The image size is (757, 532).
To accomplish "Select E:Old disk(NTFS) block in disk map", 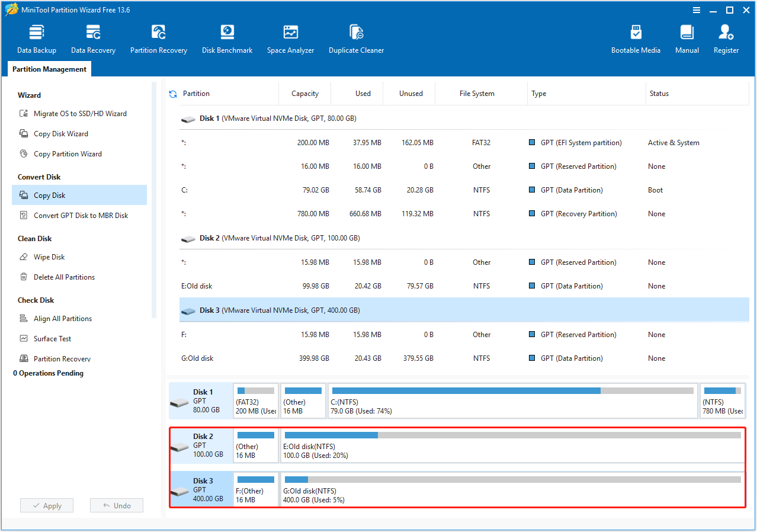I will click(x=512, y=445).
